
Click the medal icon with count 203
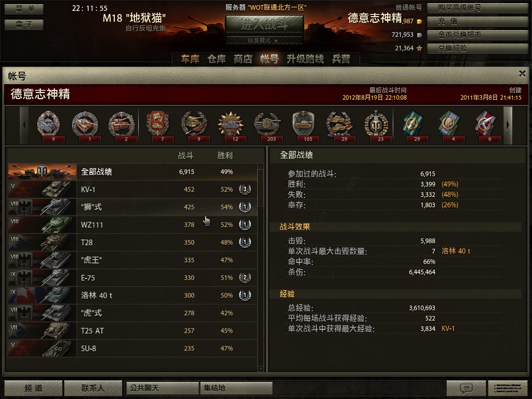(268, 125)
